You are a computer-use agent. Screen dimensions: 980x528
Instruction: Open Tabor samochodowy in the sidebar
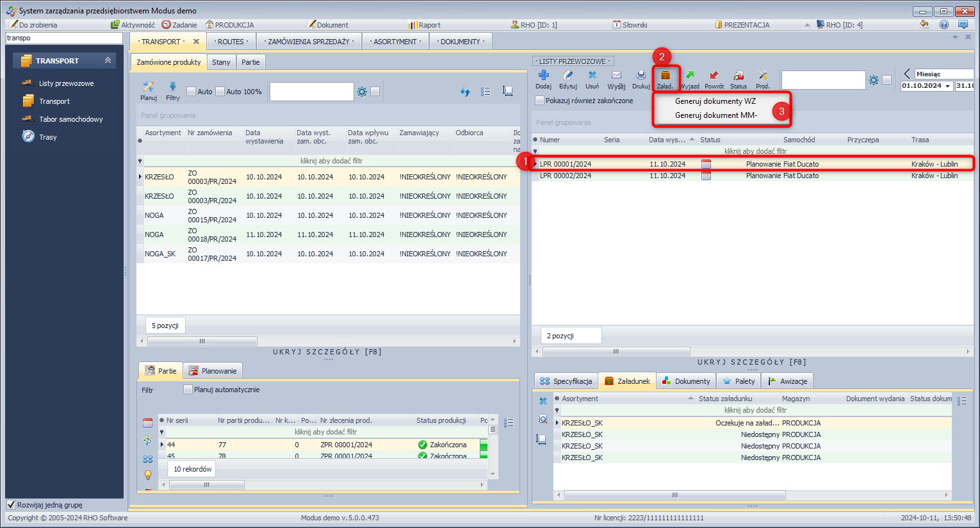click(x=70, y=119)
